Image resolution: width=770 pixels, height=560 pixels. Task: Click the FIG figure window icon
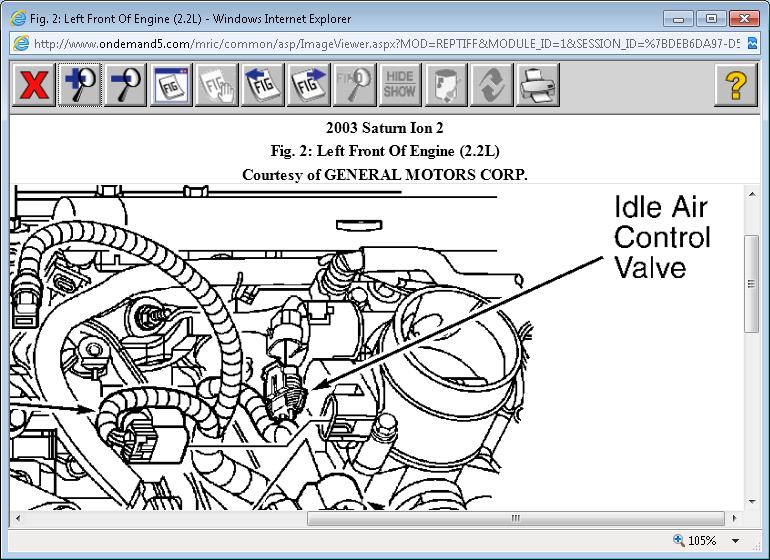pos(171,86)
